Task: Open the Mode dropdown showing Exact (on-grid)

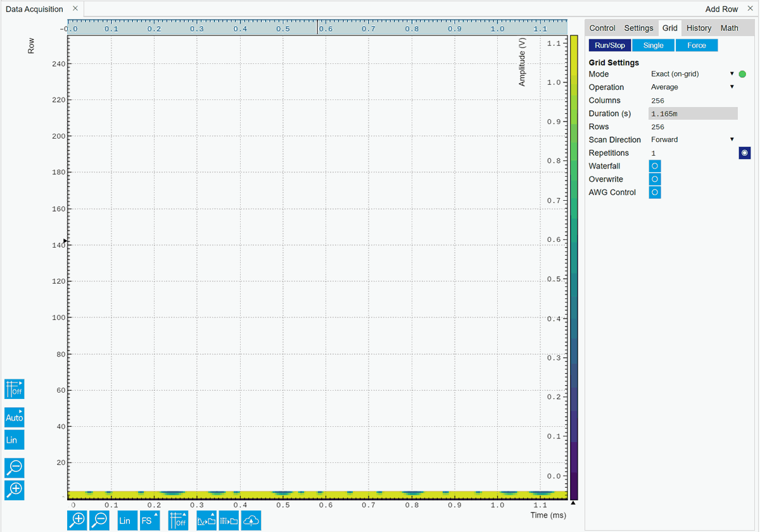Action: click(x=692, y=74)
